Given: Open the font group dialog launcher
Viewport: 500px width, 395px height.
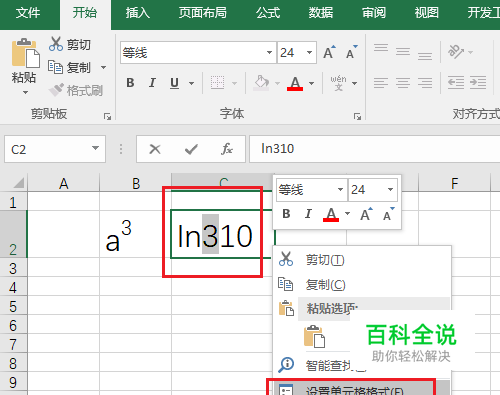Looking at the screenshot, I should (357, 116).
